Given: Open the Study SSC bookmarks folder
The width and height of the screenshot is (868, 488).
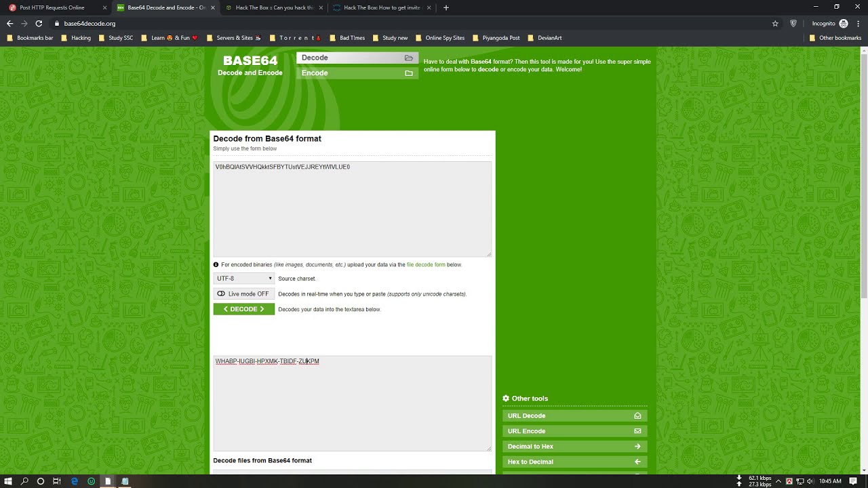Looking at the screenshot, I should (116, 38).
